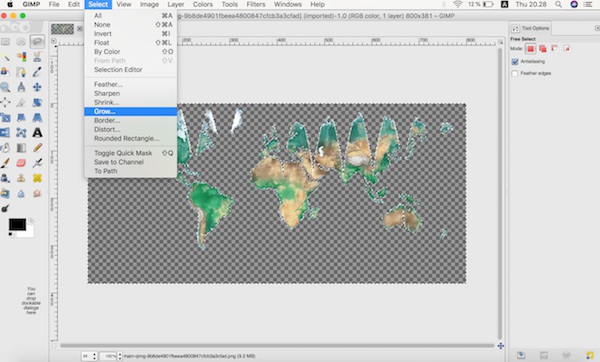Click the navigate image display icon
600x362 pixels.
(x=501, y=346)
